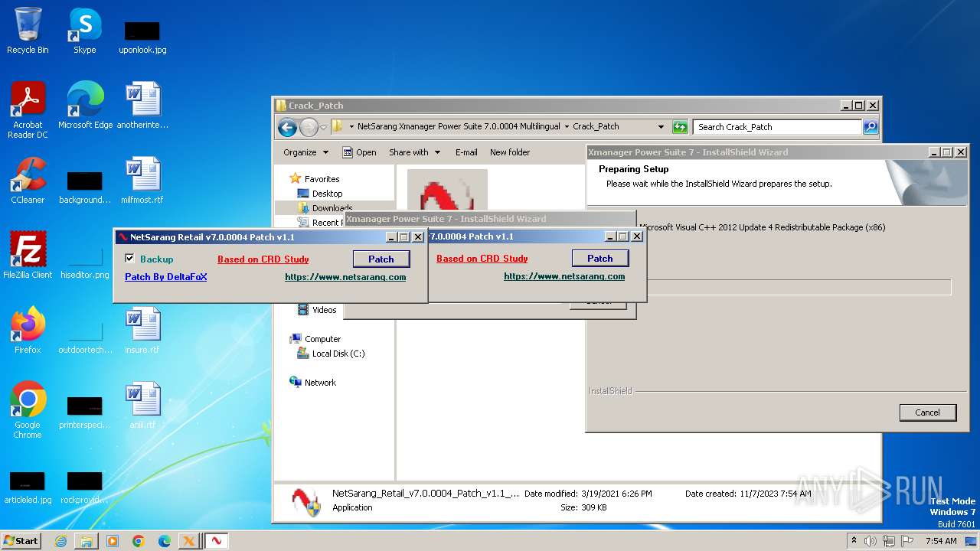Open CCleaner desktop shortcut
Screen dimensions: 980x551
tap(28, 181)
